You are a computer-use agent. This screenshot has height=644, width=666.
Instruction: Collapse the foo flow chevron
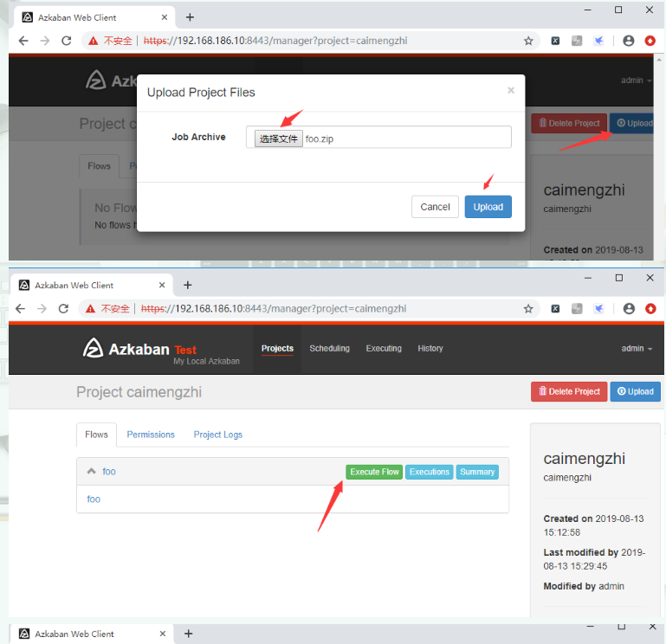(91, 471)
